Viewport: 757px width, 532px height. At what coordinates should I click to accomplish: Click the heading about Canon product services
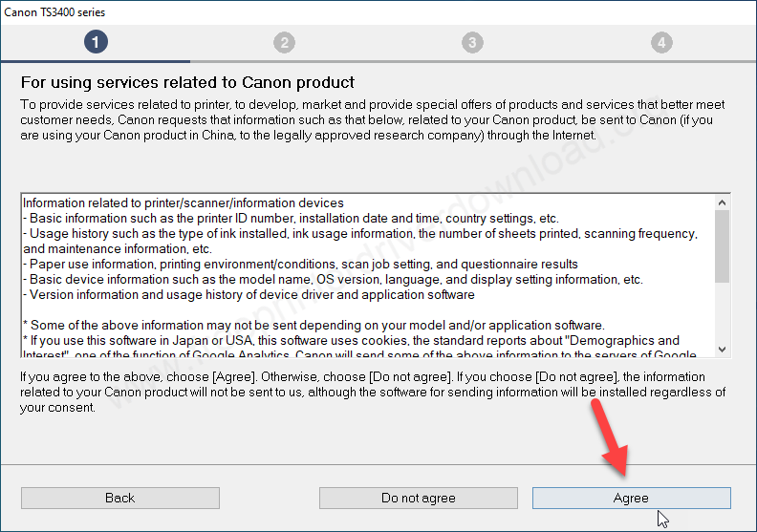click(x=187, y=82)
